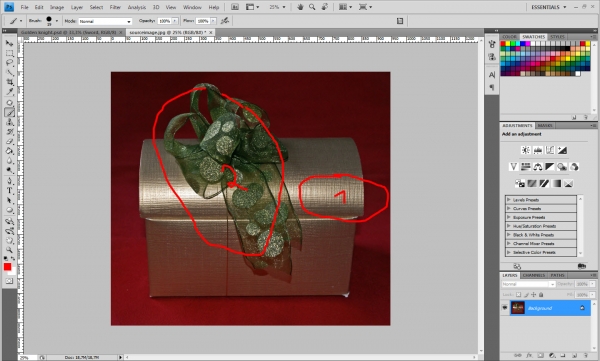The width and height of the screenshot is (600, 361).
Task: Add an Exposure adjustment
Action: [x=562, y=150]
